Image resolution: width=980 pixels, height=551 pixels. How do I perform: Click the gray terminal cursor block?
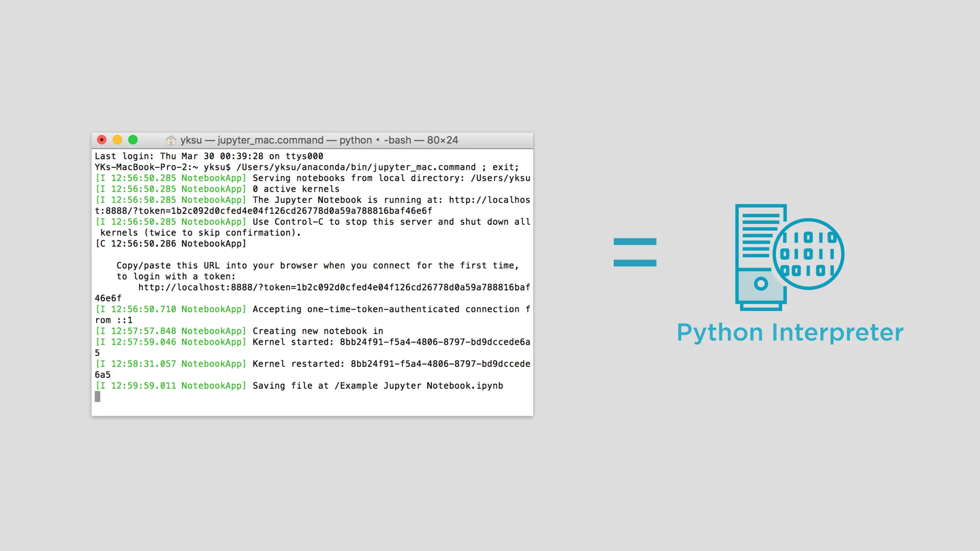tap(98, 397)
